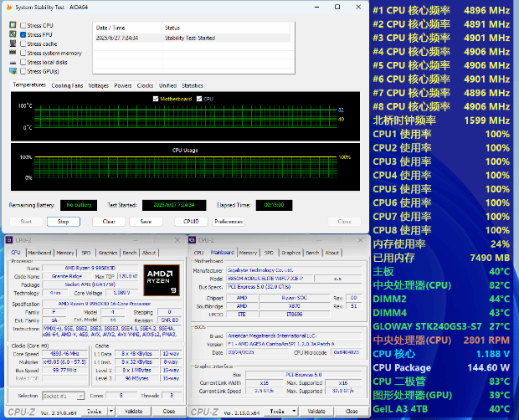Image resolution: width=519 pixels, height=420 pixels.
Task: Click the left CPU-Z window title icon
Action: [x=9, y=240]
